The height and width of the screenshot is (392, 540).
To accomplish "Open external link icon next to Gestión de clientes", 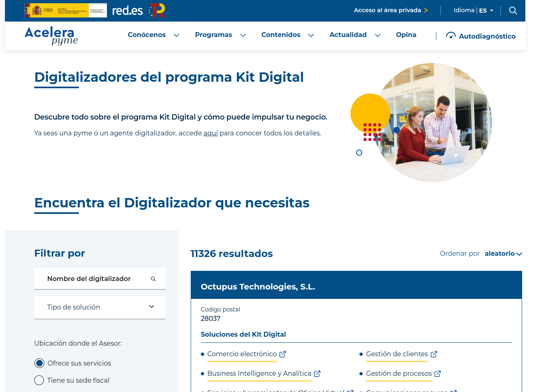I will point(434,354).
